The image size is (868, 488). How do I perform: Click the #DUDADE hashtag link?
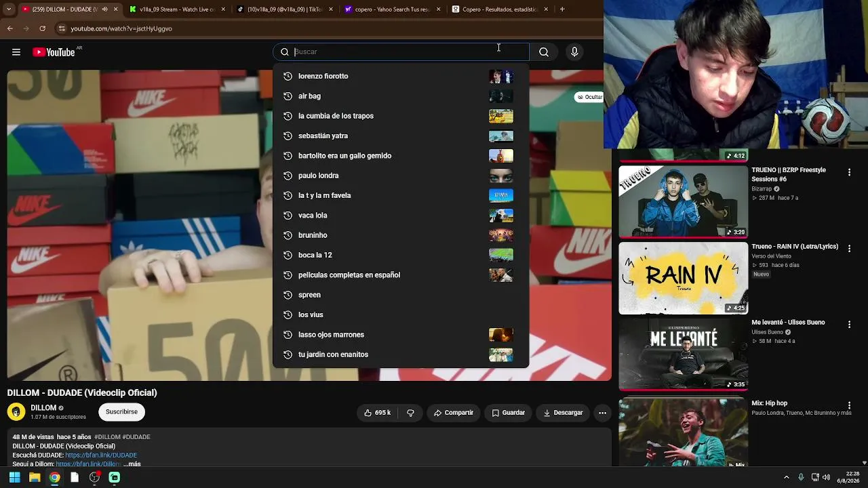(x=136, y=437)
